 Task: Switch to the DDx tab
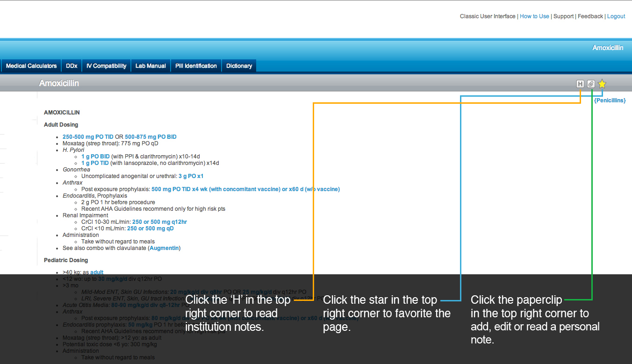pyautogui.click(x=72, y=66)
